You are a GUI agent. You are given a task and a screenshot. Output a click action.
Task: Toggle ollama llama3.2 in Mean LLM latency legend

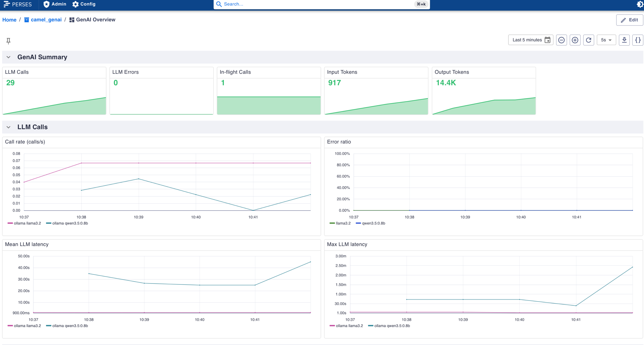[24, 326]
